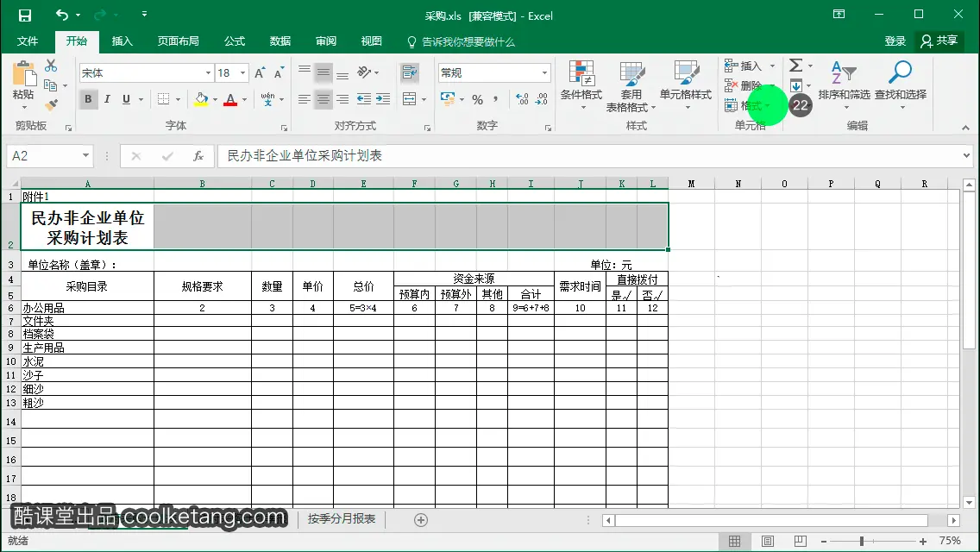Open 查找和选择 find and select
980x552 pixels.
900,85
